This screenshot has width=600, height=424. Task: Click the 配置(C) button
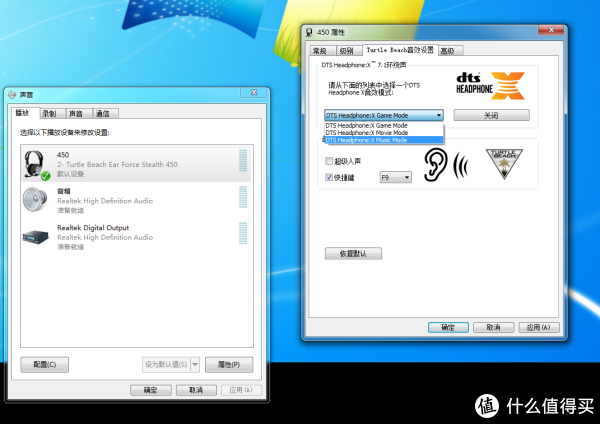coord(45,364)
